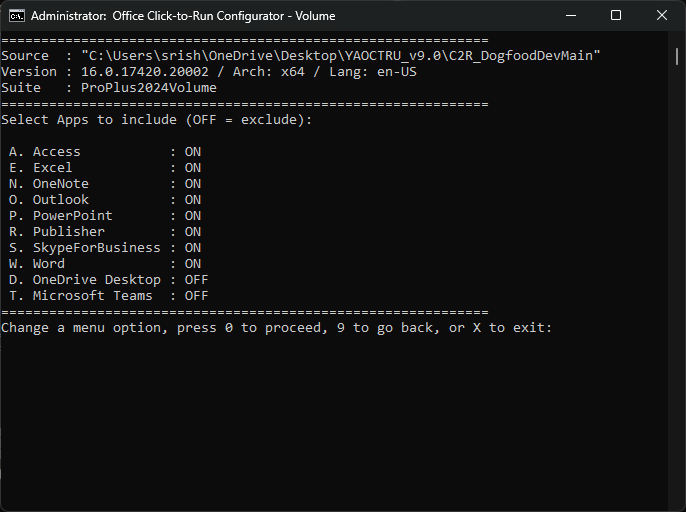Select the Outlook menu option label
Viewport: 686px width, 512px height.
pos(60,200)
